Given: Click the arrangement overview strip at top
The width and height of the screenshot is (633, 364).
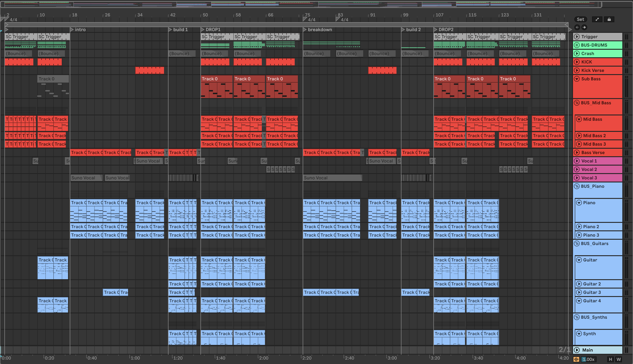Looking at the screenshot, I should pyautogui.click(x=300, y=4).
